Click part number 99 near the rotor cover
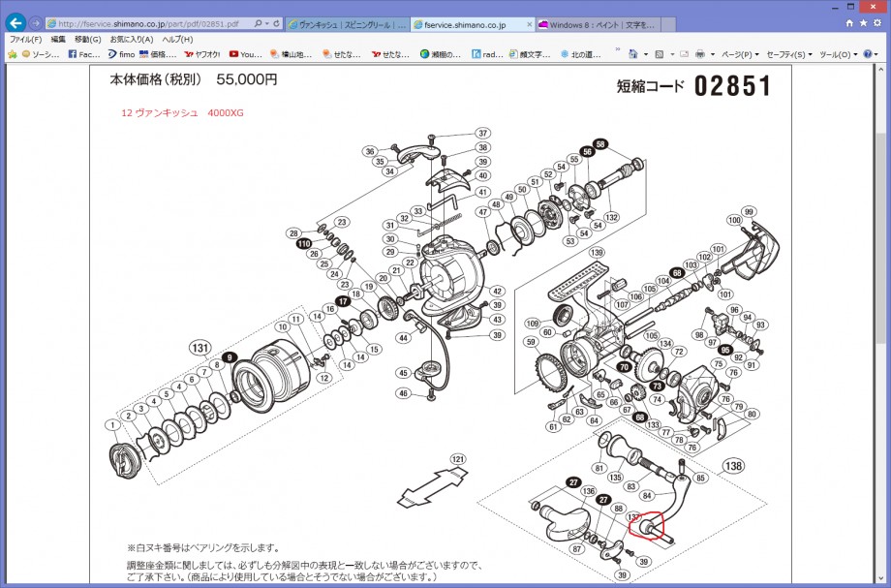Viewport: 891px width, 588px height. click(749, 211)
